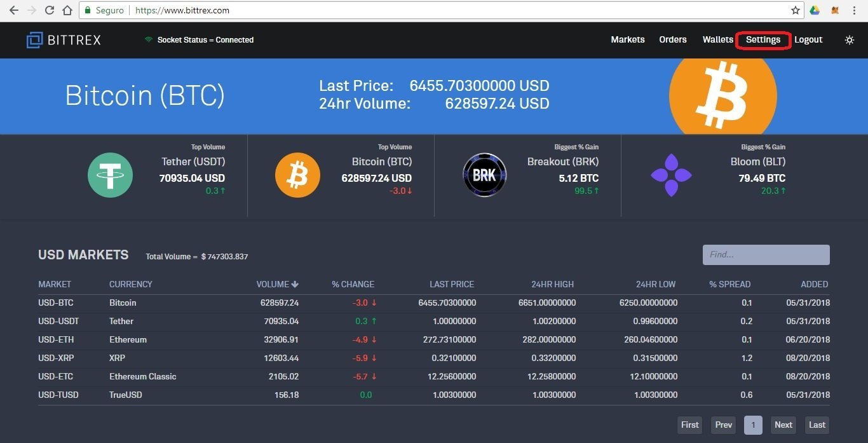Screen dimensions: 868x443
Task: Go to Last page of markets
Action: tap(817, 425)
